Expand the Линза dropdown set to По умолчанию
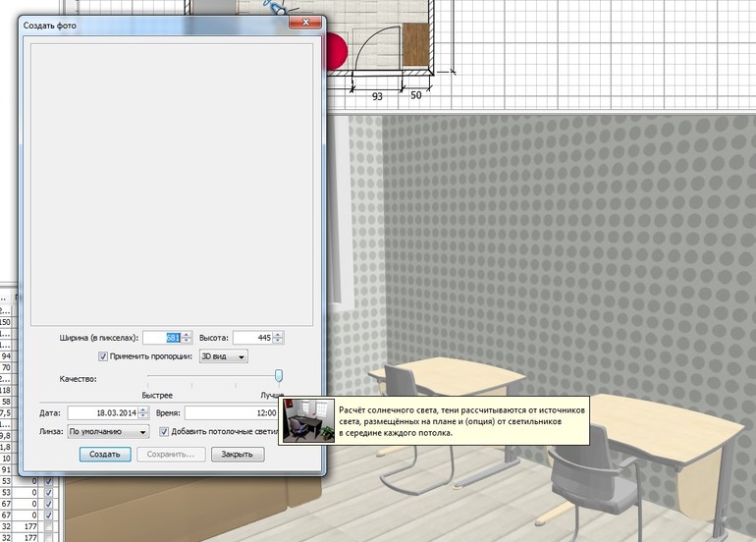Viewport: 756px width, 542px height. click(108, 431)
